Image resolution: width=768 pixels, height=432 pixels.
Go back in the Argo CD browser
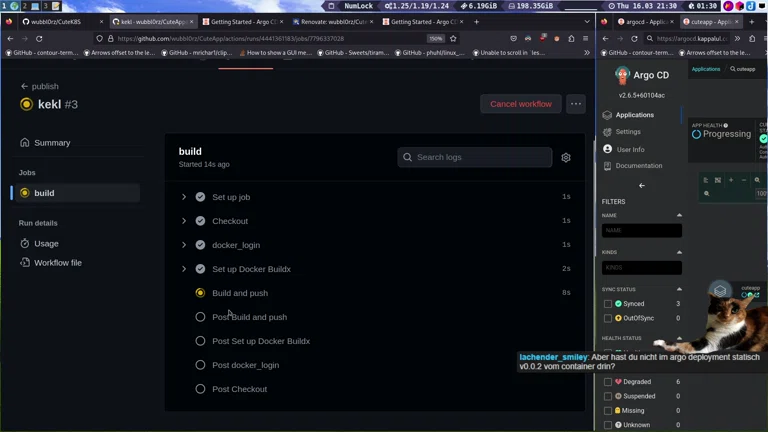606,38
